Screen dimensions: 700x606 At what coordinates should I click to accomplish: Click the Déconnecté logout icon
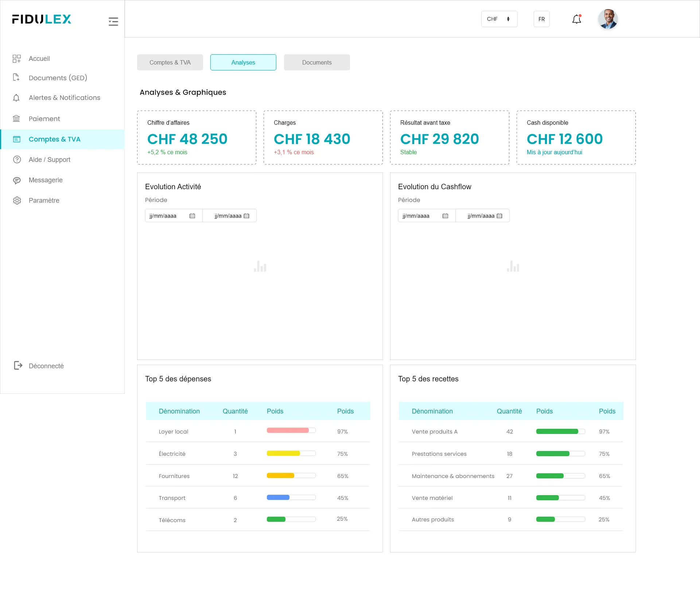point(18,365)
